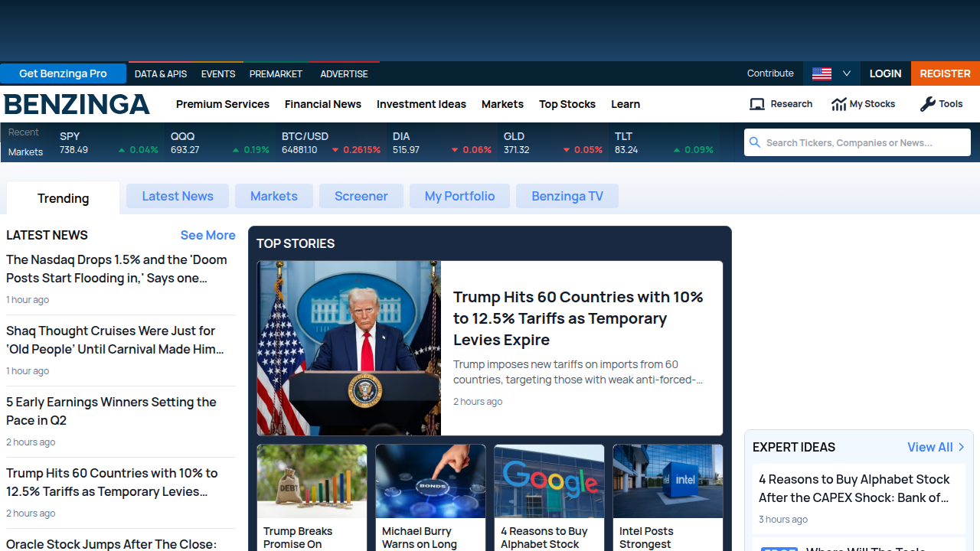
Task: Click the View All chevron arrow
Action: tap(962, 447)
